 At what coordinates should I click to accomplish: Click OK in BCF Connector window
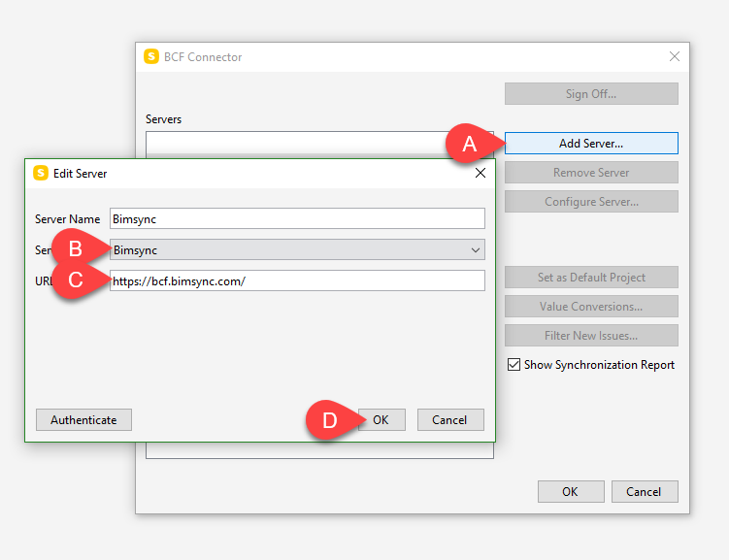click(571, 491)
